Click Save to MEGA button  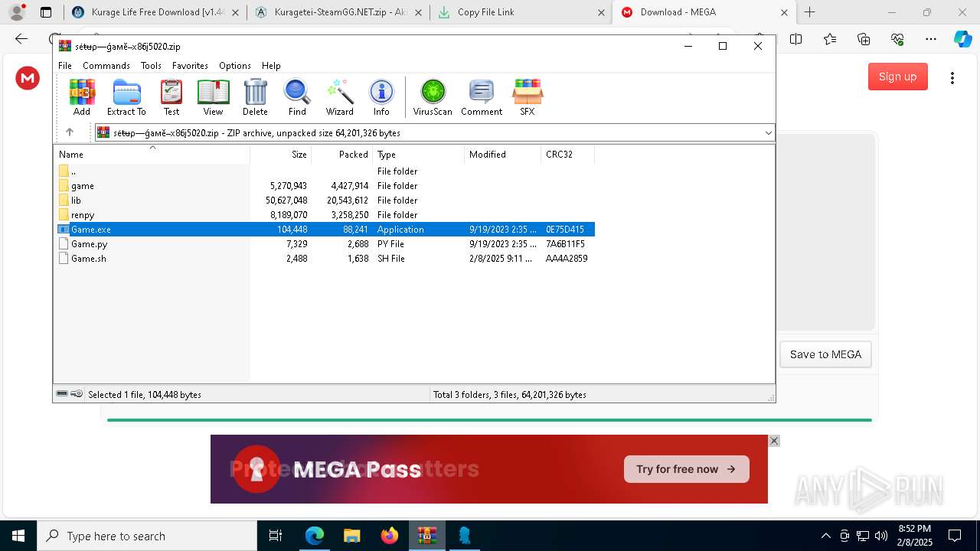point(825,354)
